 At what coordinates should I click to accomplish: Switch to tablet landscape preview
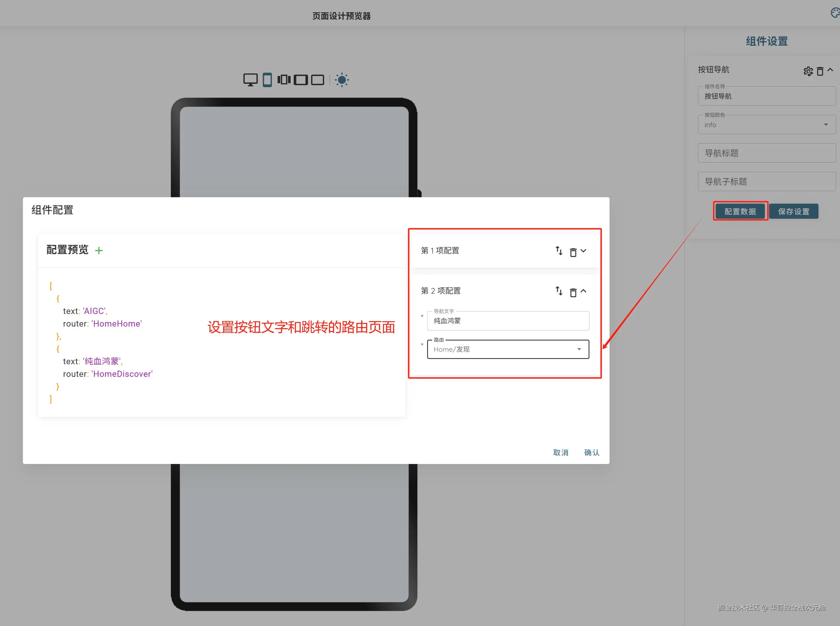(301, 80)
